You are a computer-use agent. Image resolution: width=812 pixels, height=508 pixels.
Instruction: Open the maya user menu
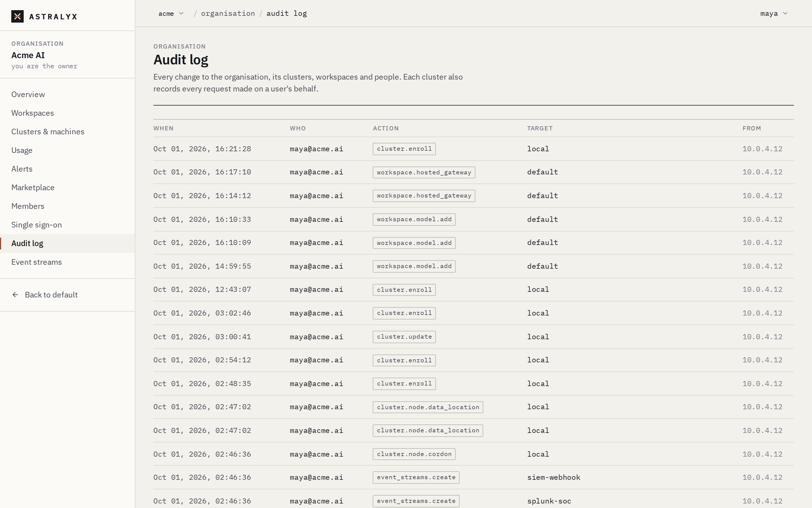tap(774, 14)
